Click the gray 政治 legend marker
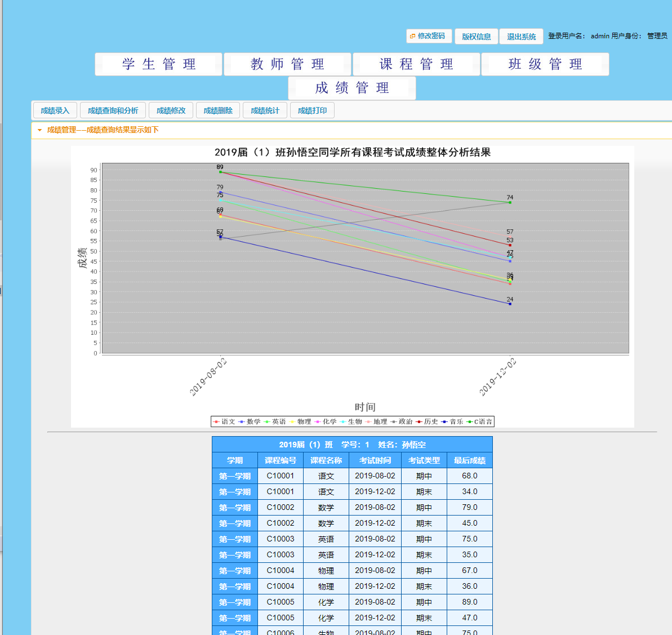Viewport: 672px width, 635px height. coord(394,421)
